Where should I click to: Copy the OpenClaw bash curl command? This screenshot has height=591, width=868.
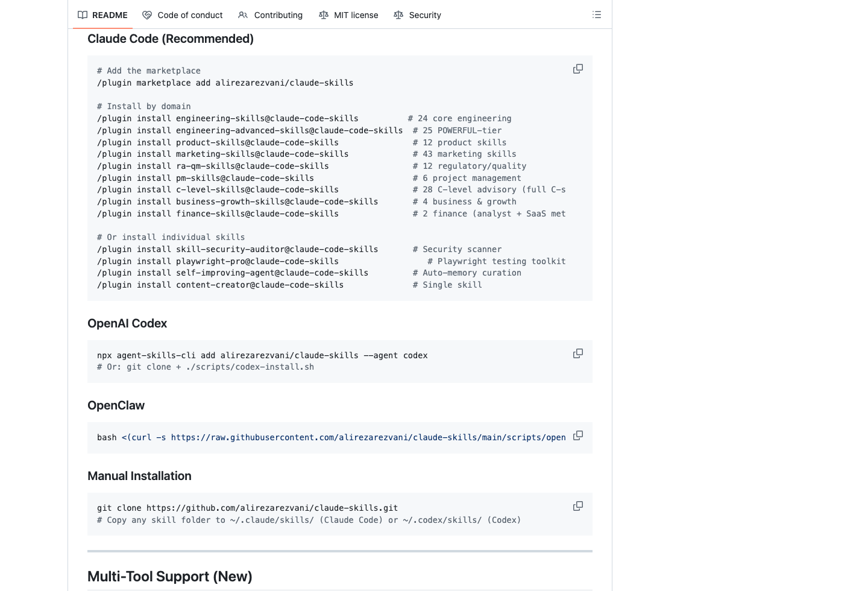pos(578,435)
